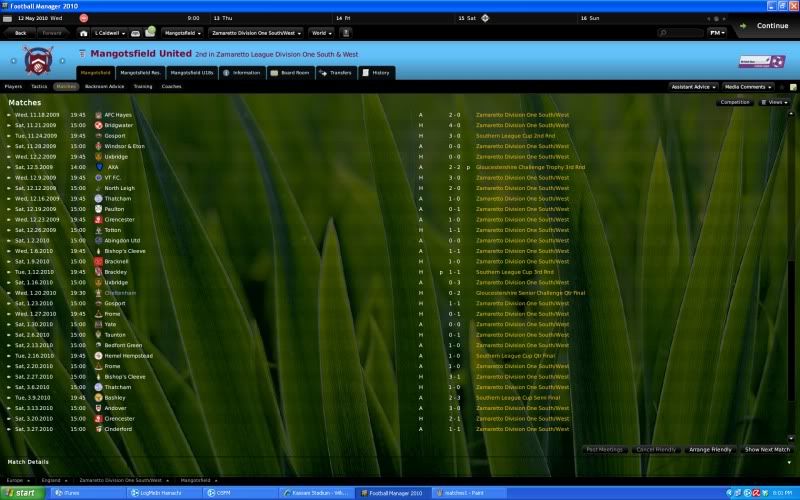Expand the Bridgwater match row arrow
The image size is (800, 500).
[9, 125]
